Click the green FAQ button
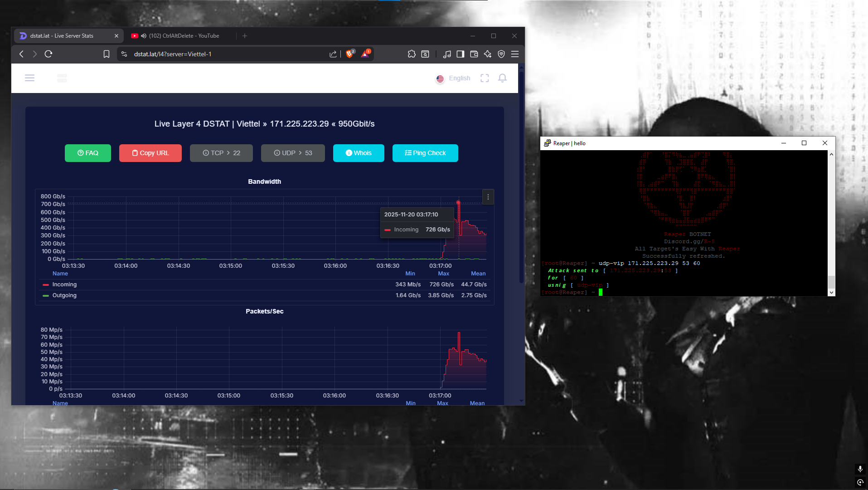The image size is (868, 490). pyautogui.click(x=88, y=153)
